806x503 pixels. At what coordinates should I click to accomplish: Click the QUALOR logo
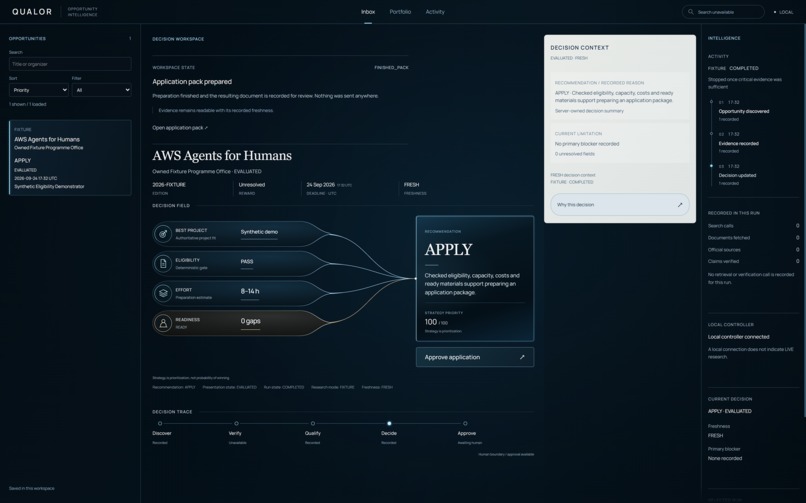[32, 12]
